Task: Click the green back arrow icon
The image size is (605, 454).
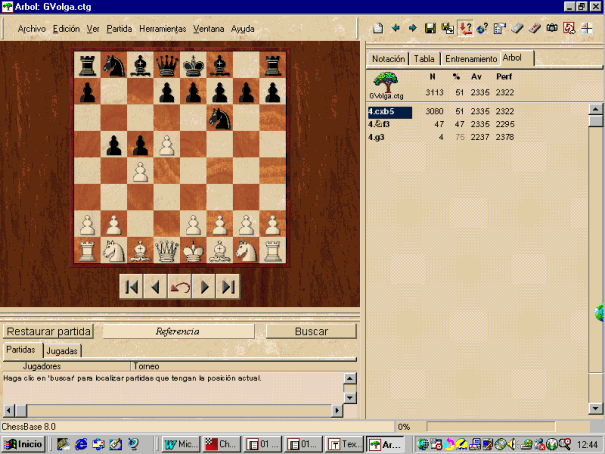Action: (x=396, y=28)
